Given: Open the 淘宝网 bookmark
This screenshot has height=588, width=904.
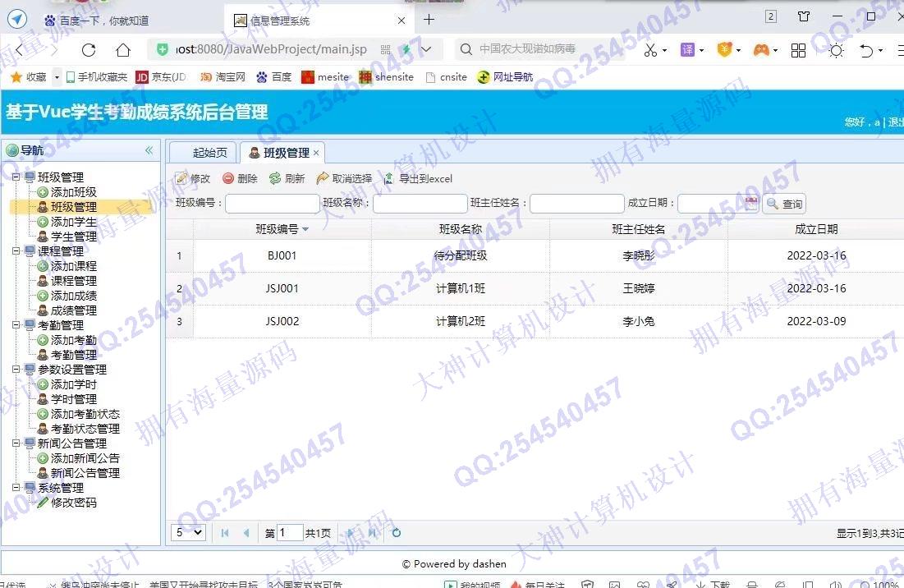Looking at the screenshot, I should 223,76.
